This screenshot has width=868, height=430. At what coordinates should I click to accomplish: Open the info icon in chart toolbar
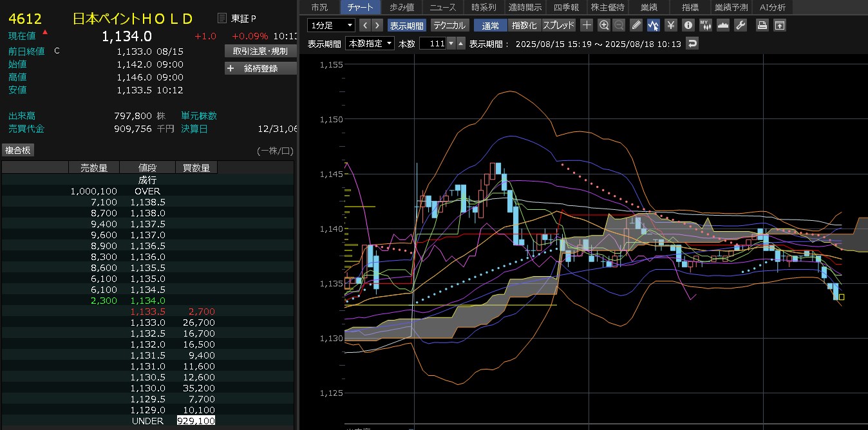click(688, 25)
